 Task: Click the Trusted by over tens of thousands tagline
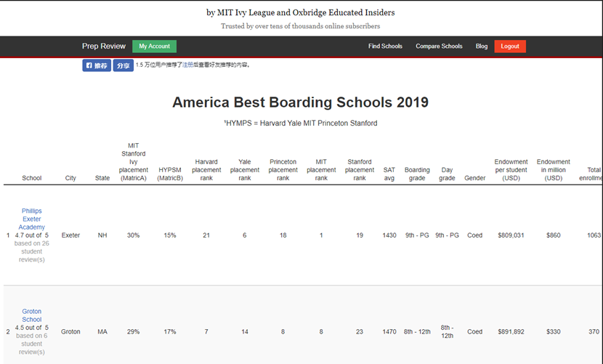(x=300, y=25)
